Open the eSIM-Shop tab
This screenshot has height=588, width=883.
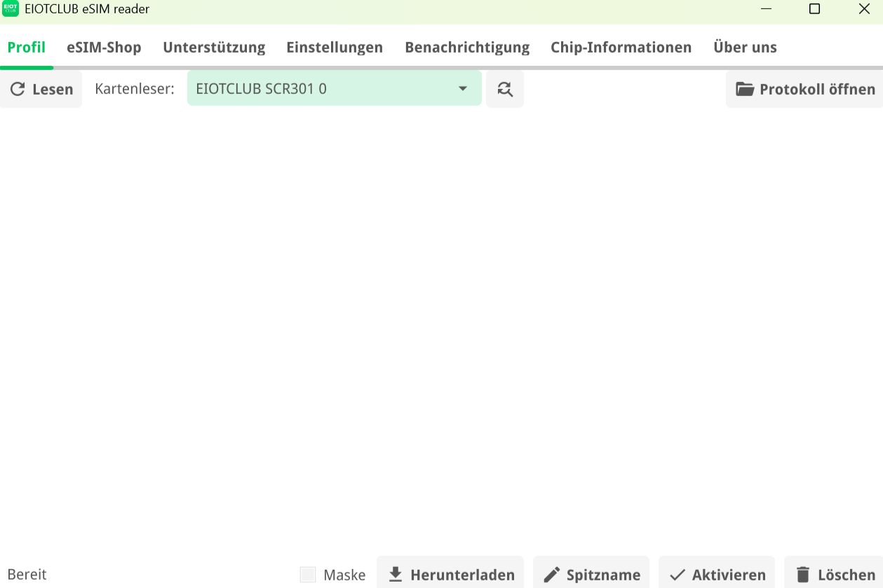pyautogui.click(x=105, y=48)
